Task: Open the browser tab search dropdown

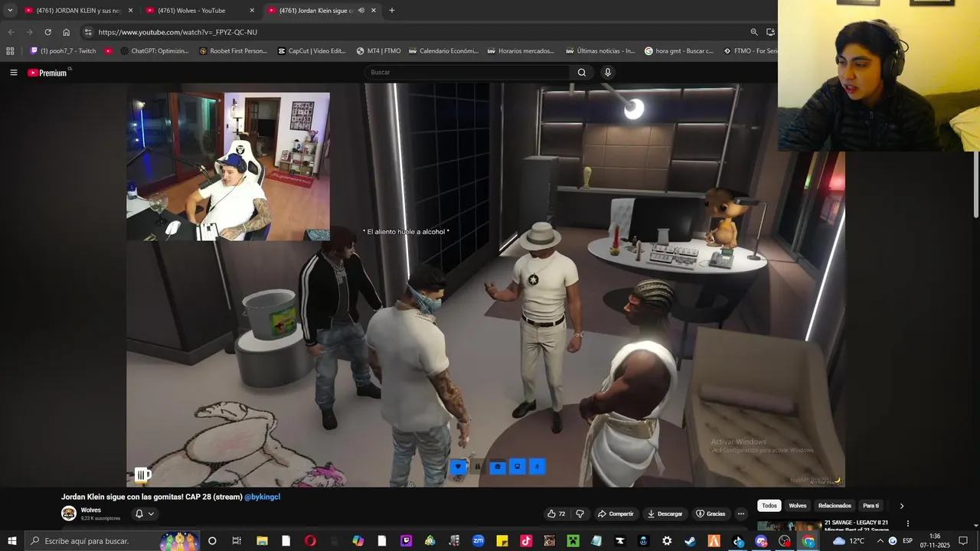Action: tap(10, 11)
